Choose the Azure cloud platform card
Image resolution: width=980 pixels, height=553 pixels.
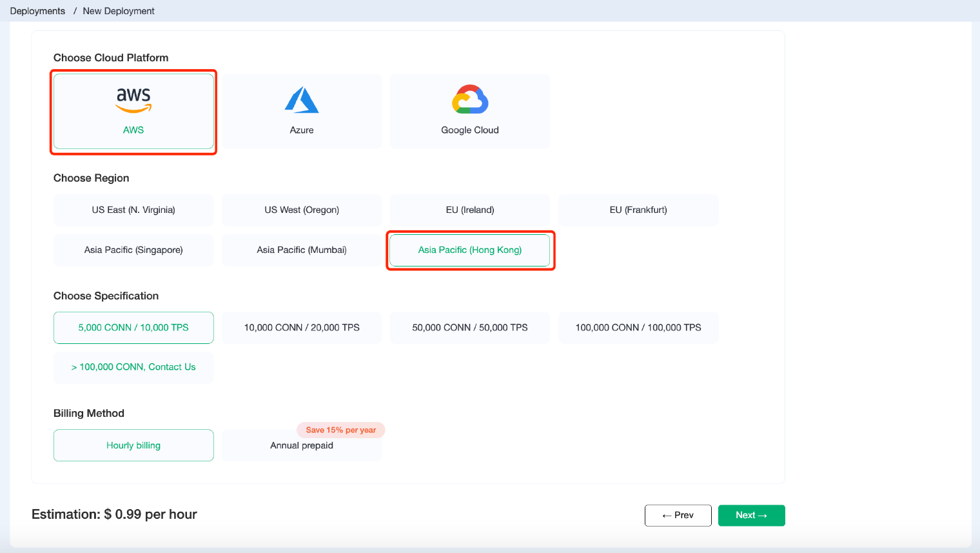coord(302,111)
